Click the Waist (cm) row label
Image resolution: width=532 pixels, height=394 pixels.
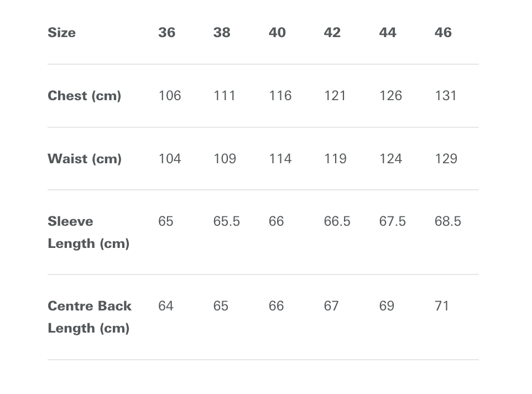(x=85, y=159)
